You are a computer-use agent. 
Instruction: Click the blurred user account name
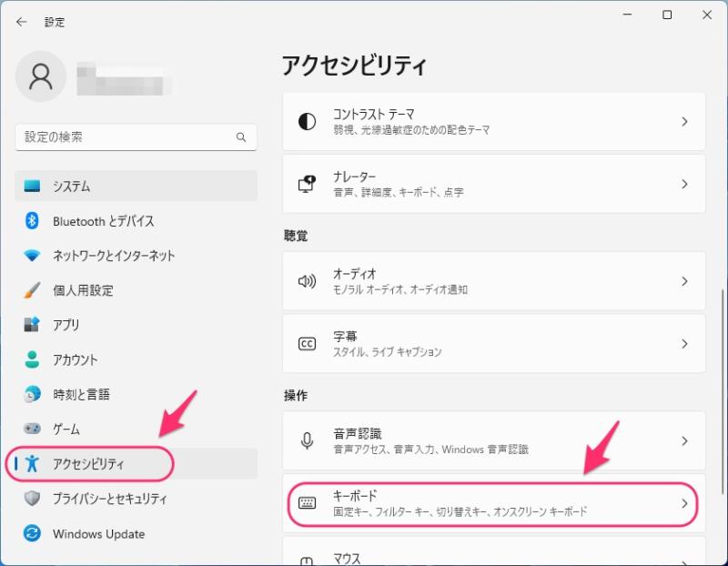point(124,78)
